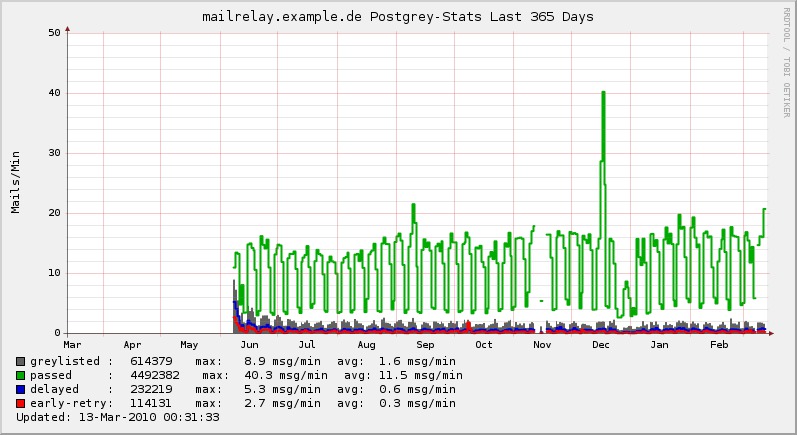Click the greylisted max value 8.9 msg/min

(282, 361)
